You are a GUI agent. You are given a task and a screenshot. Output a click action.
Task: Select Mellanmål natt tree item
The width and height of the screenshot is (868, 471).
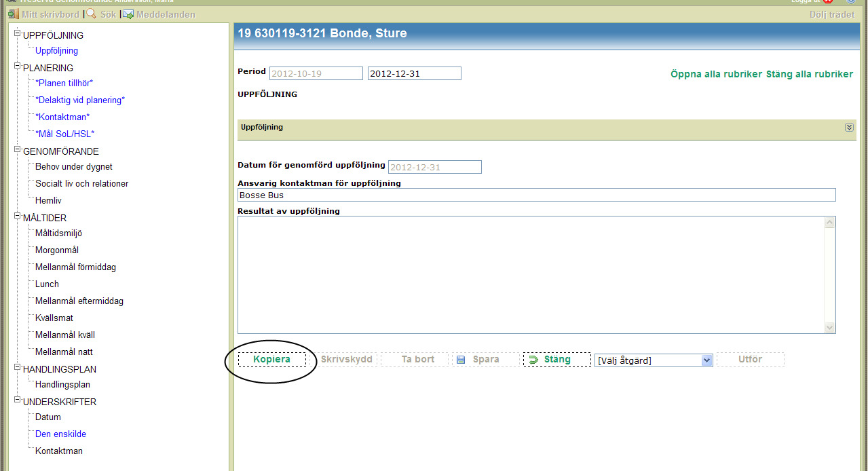[64, 352]
